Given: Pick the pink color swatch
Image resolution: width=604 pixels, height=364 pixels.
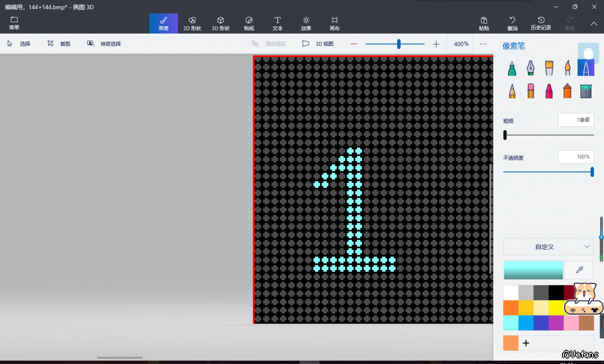Looking at the screenshot, I should point(571,323).
